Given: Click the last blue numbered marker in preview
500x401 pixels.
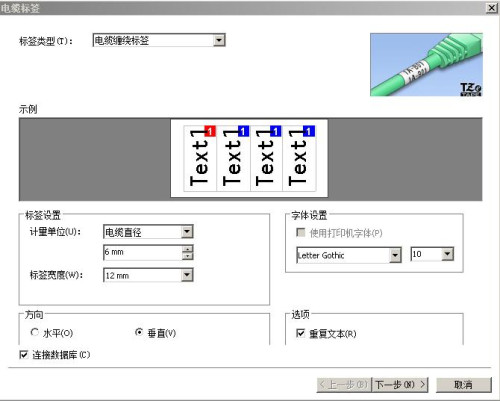Looking at the screenshot, I should click(309, 131).
